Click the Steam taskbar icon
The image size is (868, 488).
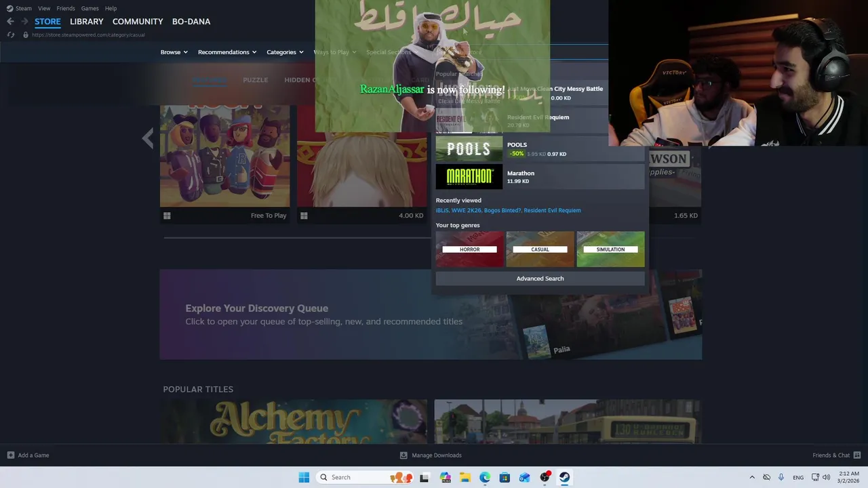tap(564, 477)
